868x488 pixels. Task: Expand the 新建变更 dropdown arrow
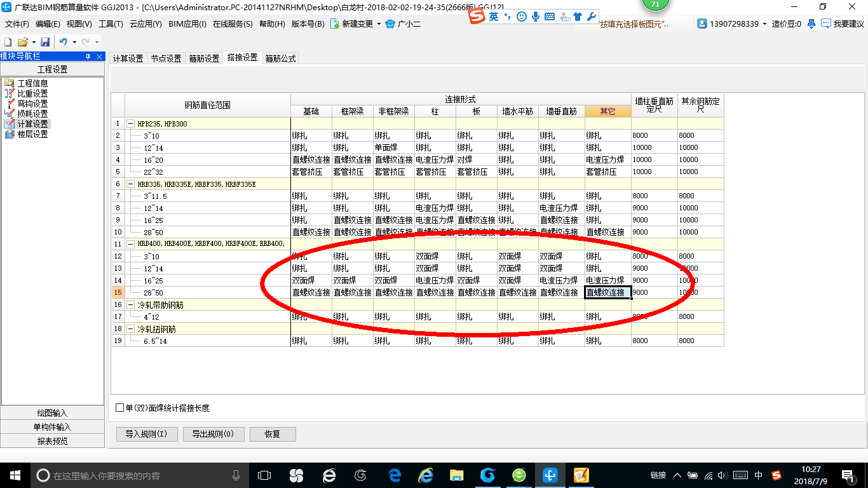pos(379,24)
